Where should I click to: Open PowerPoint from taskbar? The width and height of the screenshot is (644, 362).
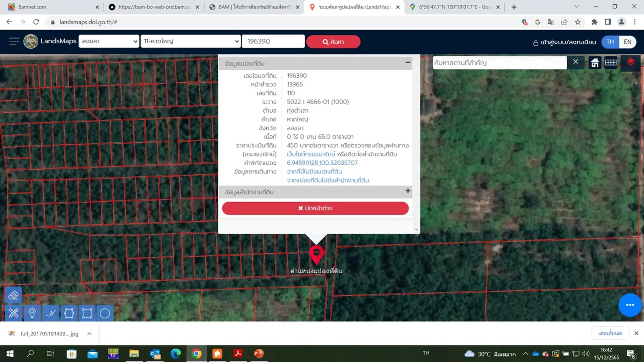click(x=258, y=354)
